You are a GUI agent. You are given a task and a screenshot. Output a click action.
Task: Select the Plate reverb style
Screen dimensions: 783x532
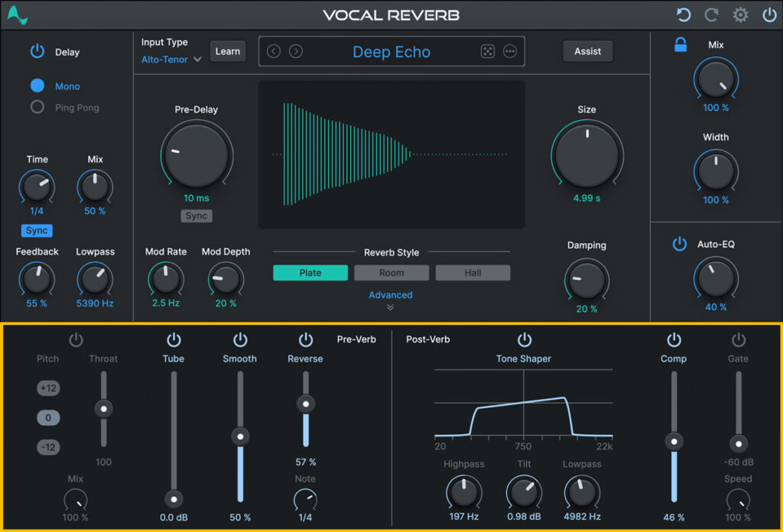coord(310,272)
